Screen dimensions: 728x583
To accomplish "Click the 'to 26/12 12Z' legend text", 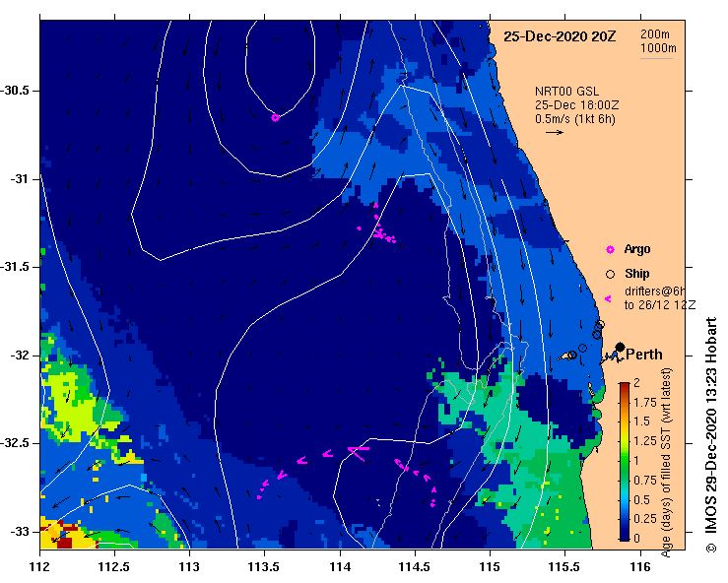I will [x=659, y=305].
